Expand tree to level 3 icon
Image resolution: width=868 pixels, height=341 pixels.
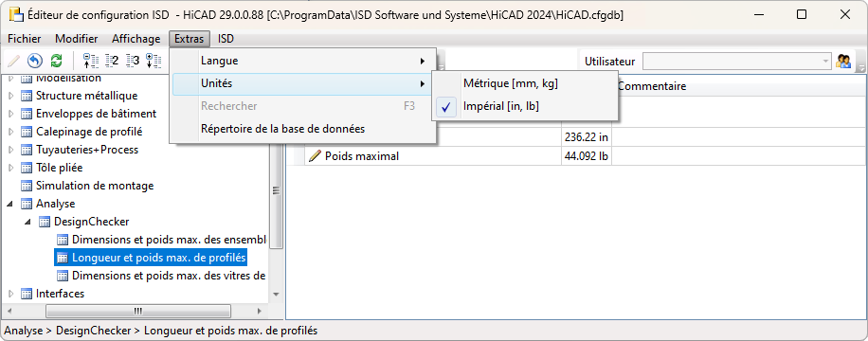pos(133,61)
